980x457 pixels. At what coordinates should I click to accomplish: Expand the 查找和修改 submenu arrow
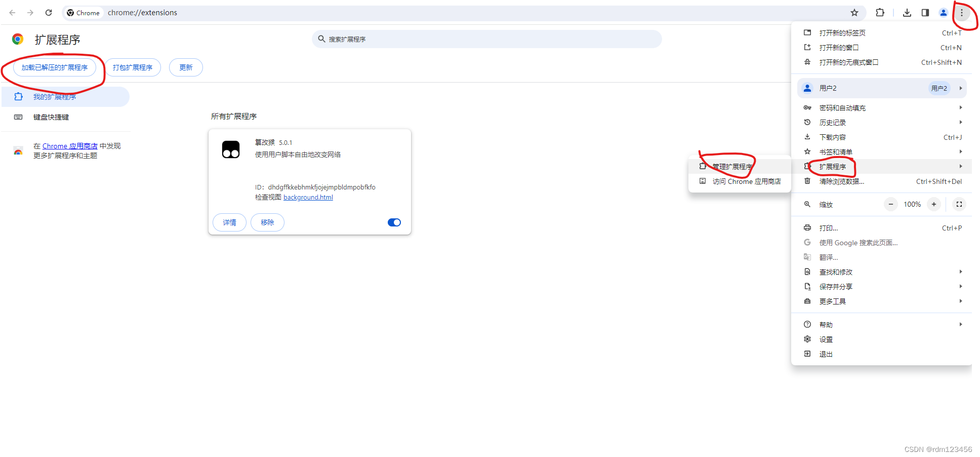point(960,272)
